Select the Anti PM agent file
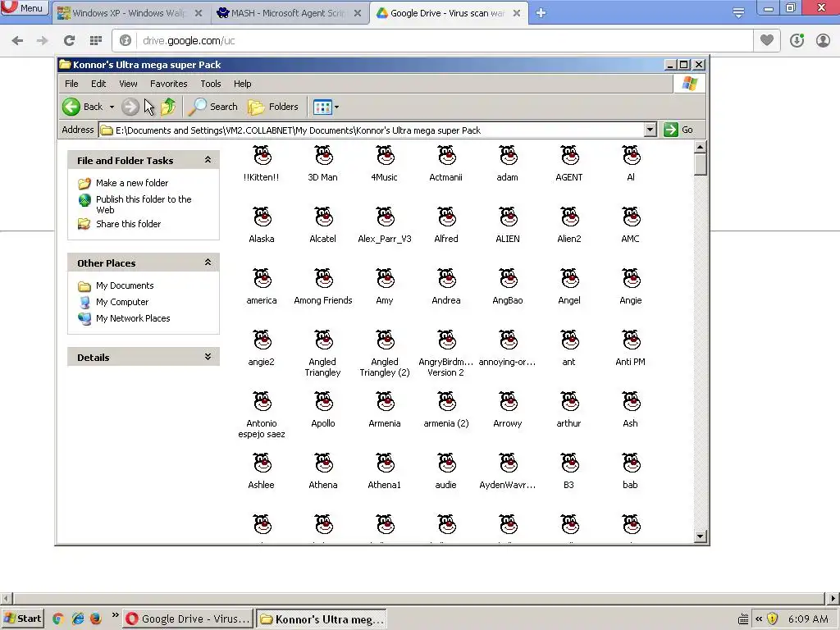 (632, 340)
